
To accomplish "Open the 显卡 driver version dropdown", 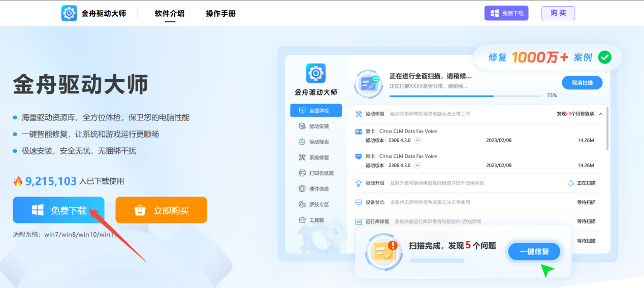I will (417, 141).
